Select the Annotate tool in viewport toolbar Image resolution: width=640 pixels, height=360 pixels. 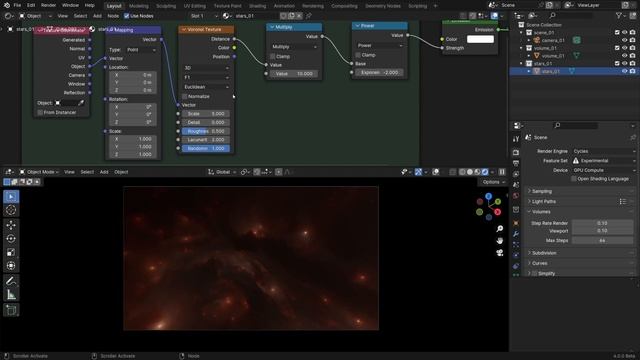[x=11, y=281]
